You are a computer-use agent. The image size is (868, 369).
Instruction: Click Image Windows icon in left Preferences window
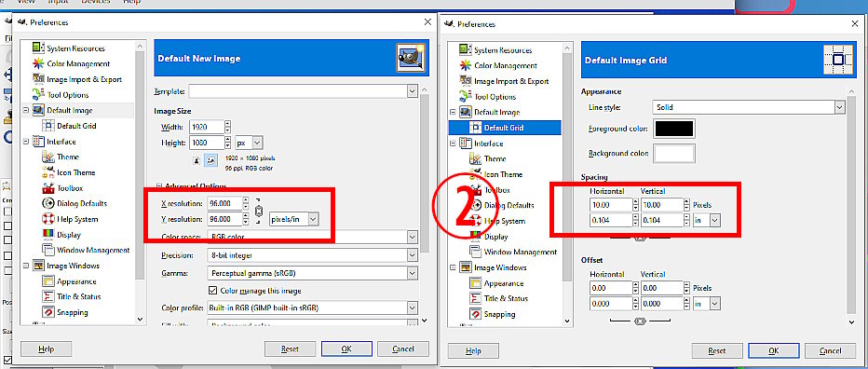(38, 266)
